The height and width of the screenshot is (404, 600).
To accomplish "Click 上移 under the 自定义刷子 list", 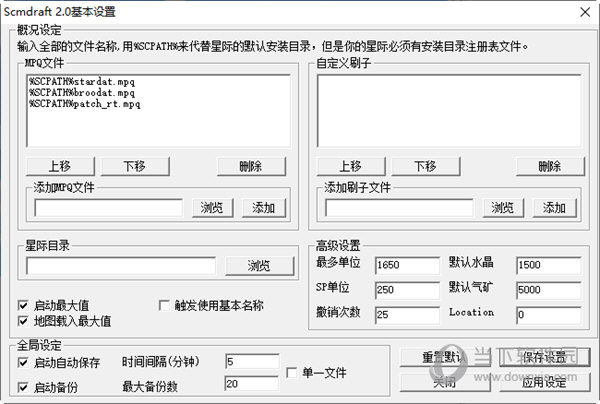I will pos(351,166).
